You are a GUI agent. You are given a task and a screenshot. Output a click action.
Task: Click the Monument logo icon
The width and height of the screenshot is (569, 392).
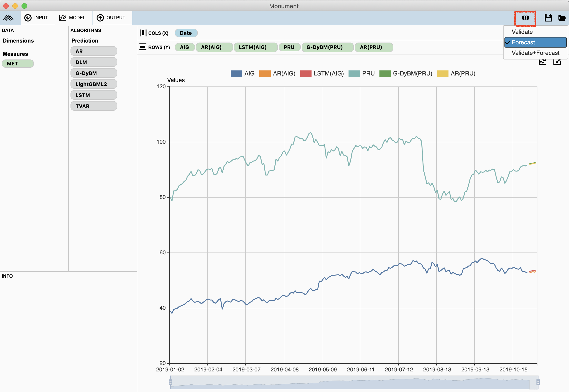point(8,18)
